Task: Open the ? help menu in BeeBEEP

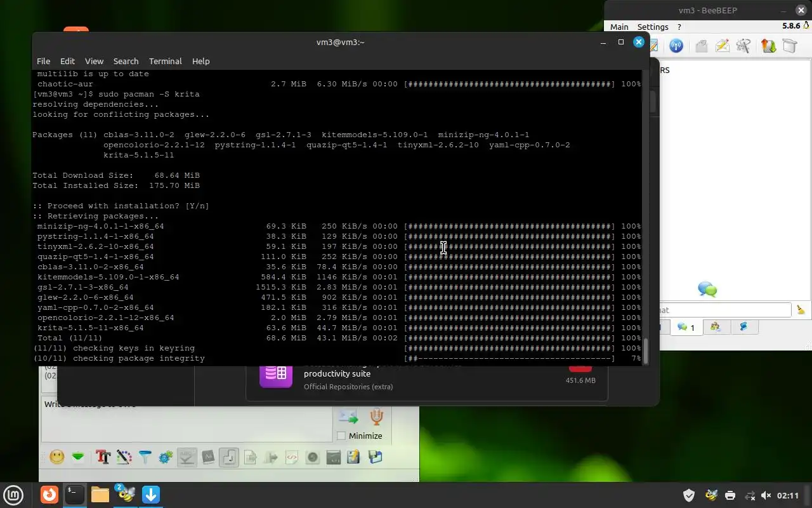Action: click(679, 27)
